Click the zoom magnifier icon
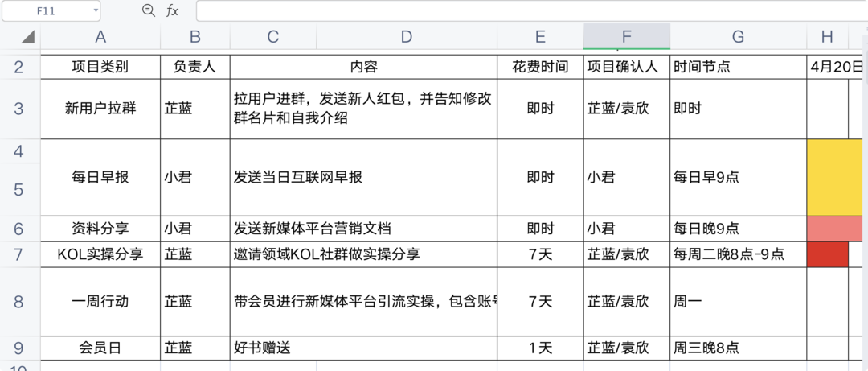This screenshot has height=371, width=868. coord(148,10)
